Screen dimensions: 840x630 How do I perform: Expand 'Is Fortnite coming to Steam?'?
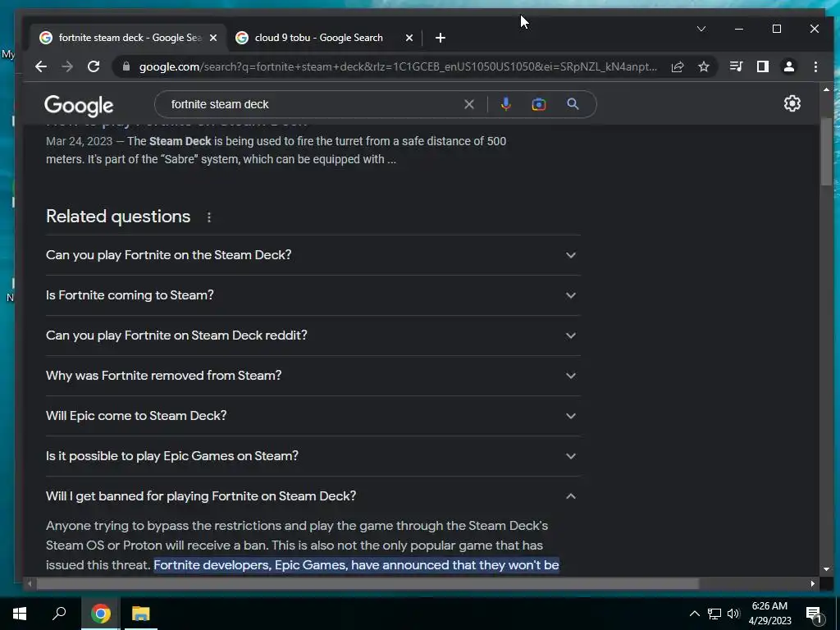[x=313, y=295]
